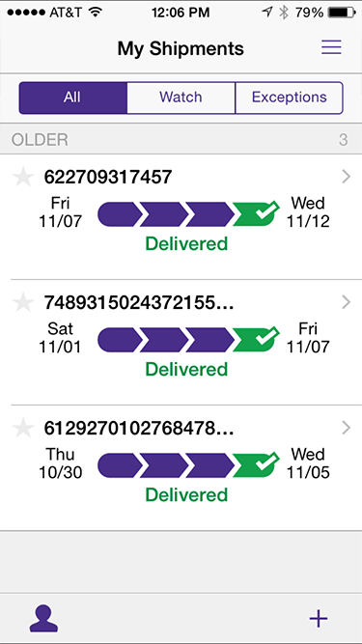The width and height of the screenshot is (362, 644).
Task: Switch to the Exceptions tab
Action: (289, 98)
